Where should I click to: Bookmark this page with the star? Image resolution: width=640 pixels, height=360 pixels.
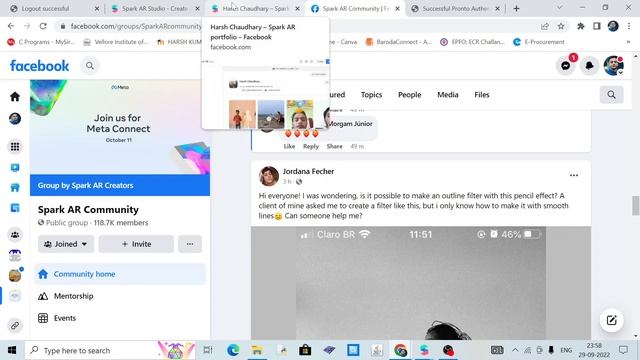561,26
